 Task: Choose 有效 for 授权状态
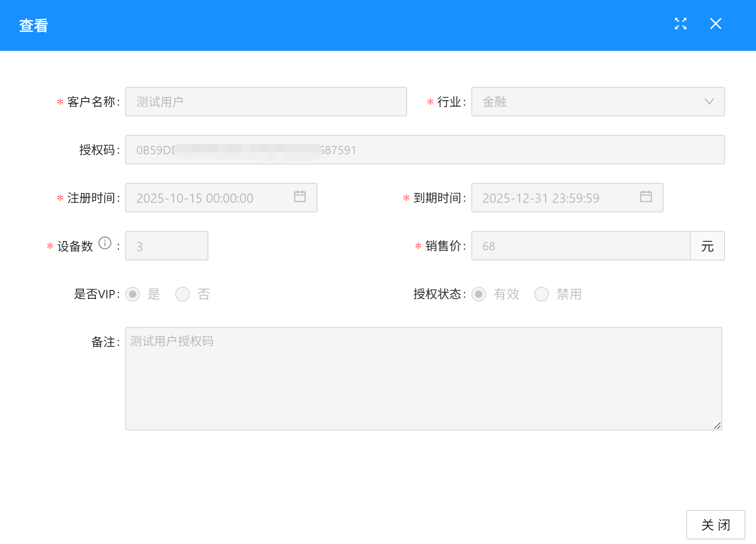coord(479,294)
